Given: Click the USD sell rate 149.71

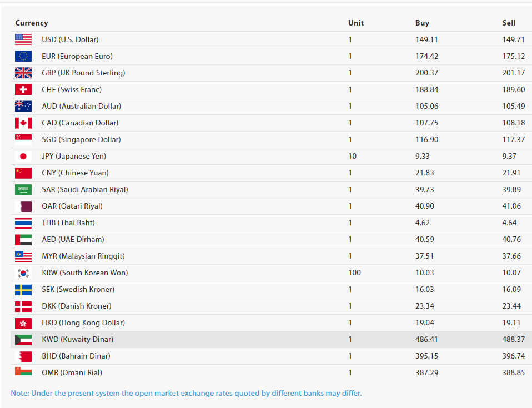Looking at the screenshot, I should [x=513, y=39].
